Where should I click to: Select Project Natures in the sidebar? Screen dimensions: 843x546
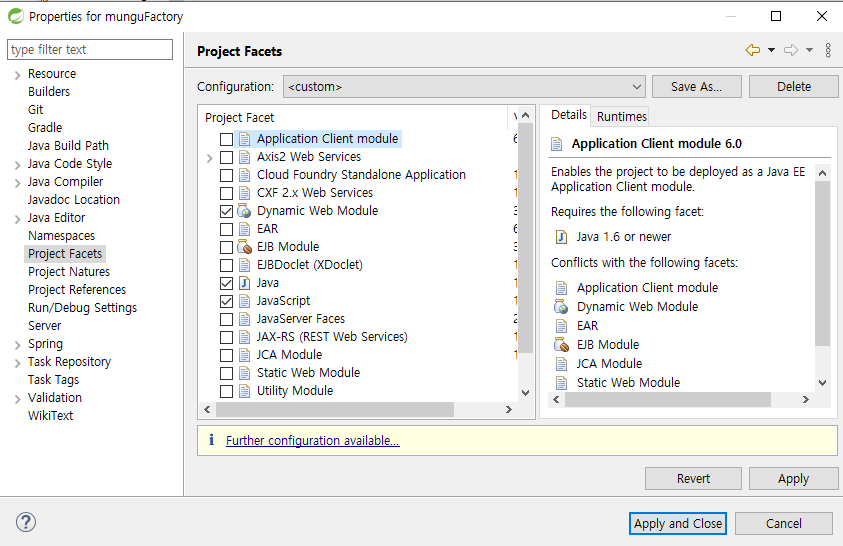coord(69,272)
